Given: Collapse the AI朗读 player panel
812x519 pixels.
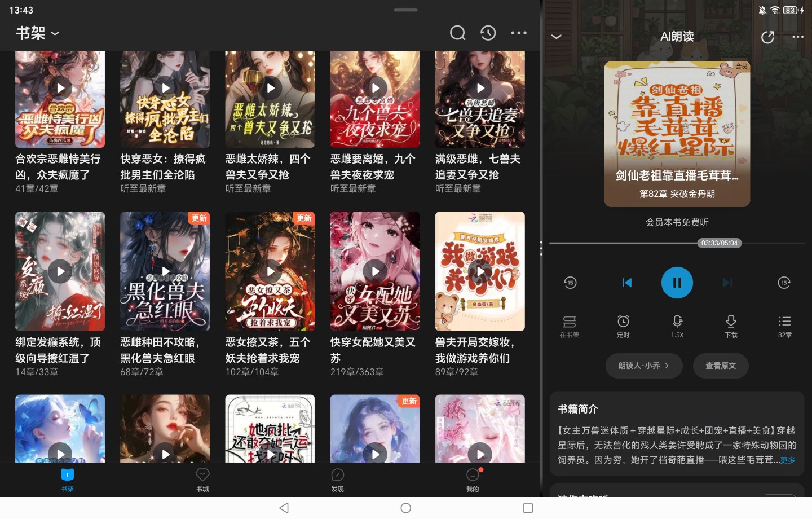Looking at the screenshot, I should 557,37.
